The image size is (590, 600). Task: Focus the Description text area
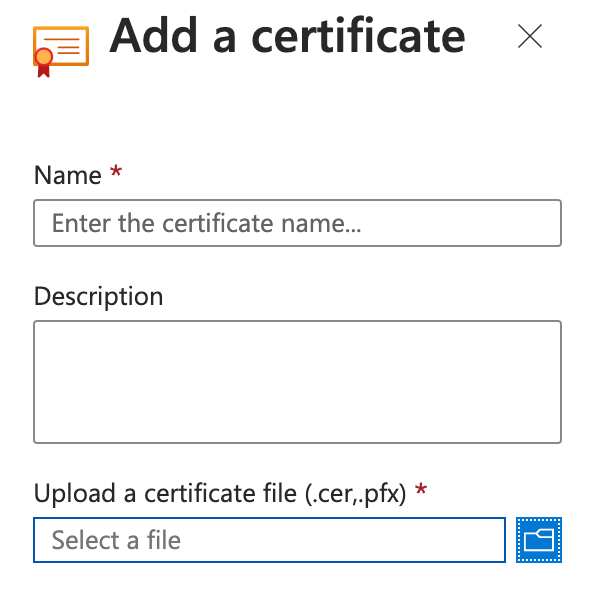[297, 382]
